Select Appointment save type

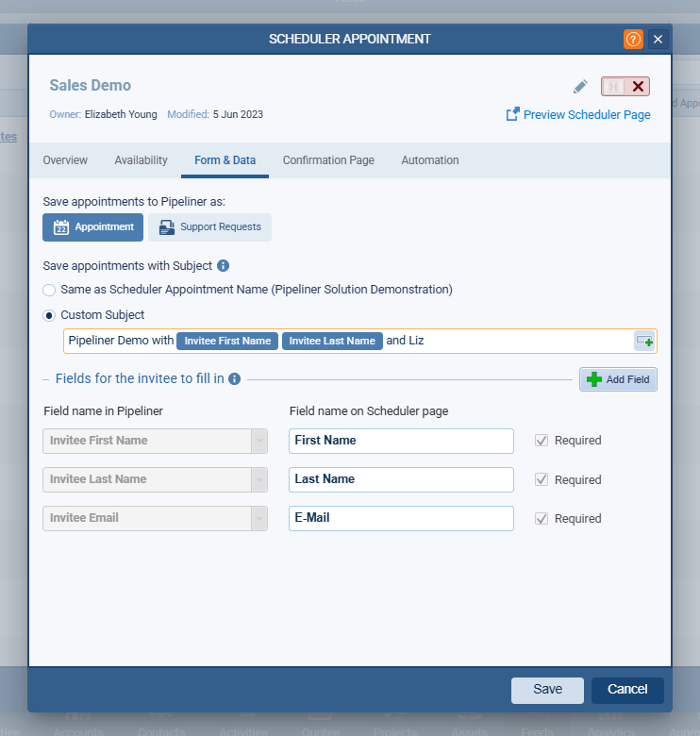click(93, 227)
